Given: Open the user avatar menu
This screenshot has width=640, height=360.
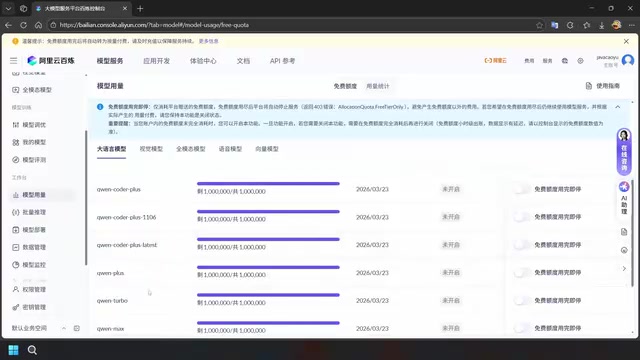Looking at the screenshot, I should tap(628, 60).
